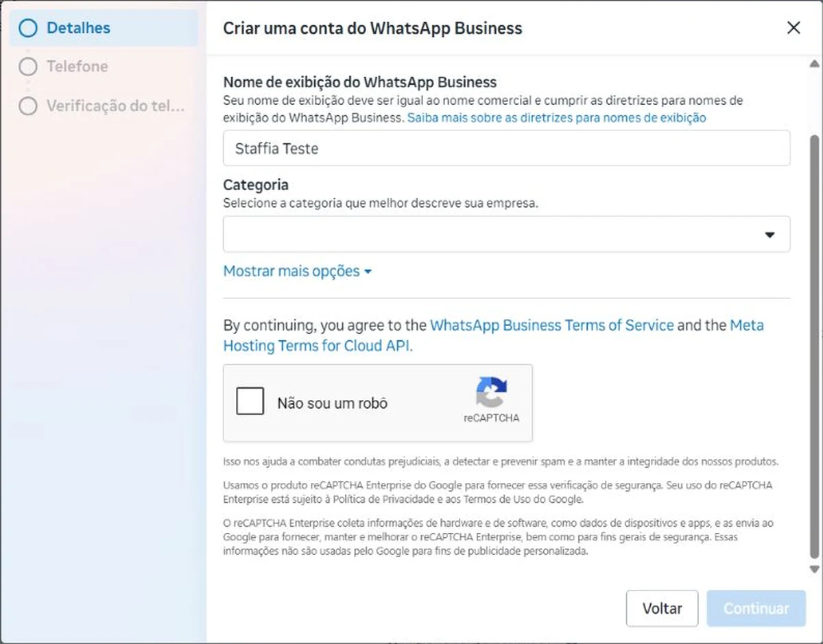This screenshot has height=644, width=823.
Task: Click the 'Criar uma conta do WhatsApp Business' title
Action: tap(372, 28)
